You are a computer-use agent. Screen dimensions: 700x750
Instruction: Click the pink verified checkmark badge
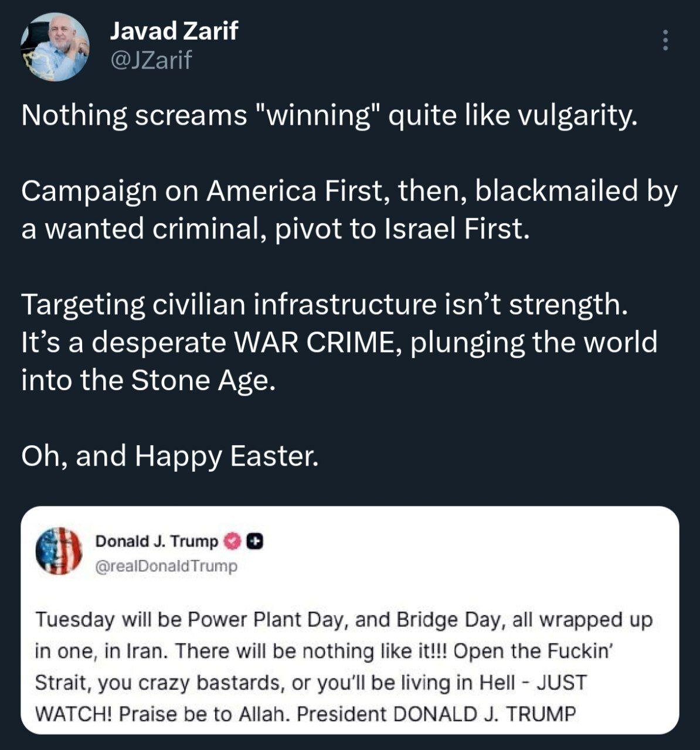233,541
